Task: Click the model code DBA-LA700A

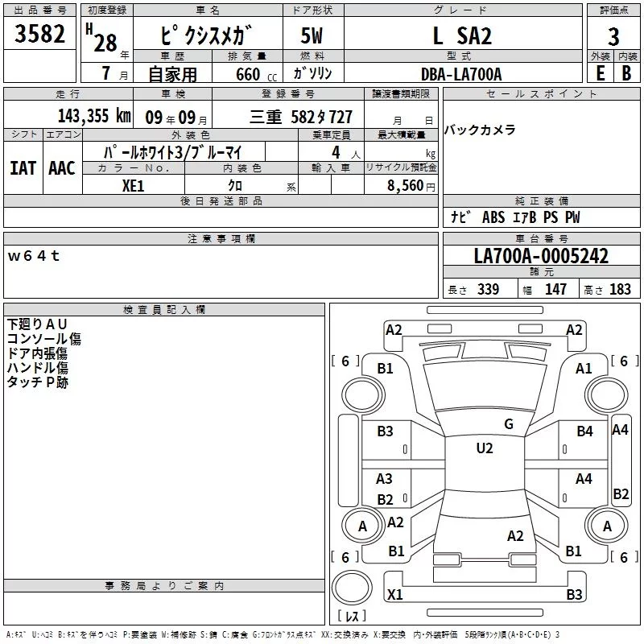Action: (x=460, y=74)
